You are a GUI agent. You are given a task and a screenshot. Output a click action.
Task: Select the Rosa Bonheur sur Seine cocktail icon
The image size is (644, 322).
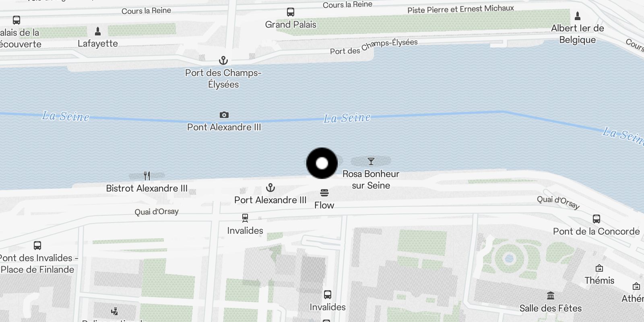tap(371, 162)
